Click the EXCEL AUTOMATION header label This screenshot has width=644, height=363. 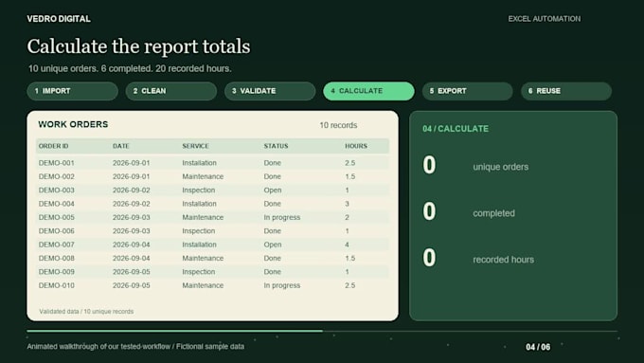click(x=545, y=19)
